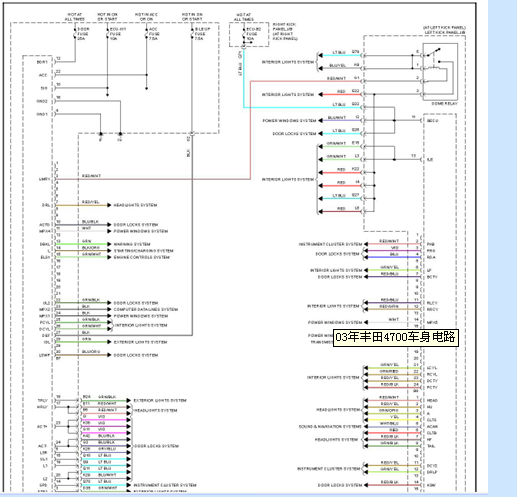This screenshot has width=517, height=497.
Task: Click the WARNING SYSTEM label
Action: coord(132,244)
